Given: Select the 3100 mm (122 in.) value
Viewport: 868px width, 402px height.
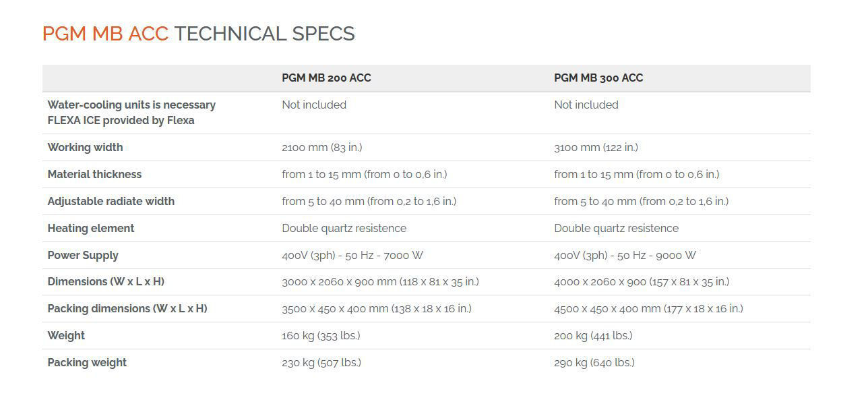Looking at the screenshot, I should click(596, 147).
